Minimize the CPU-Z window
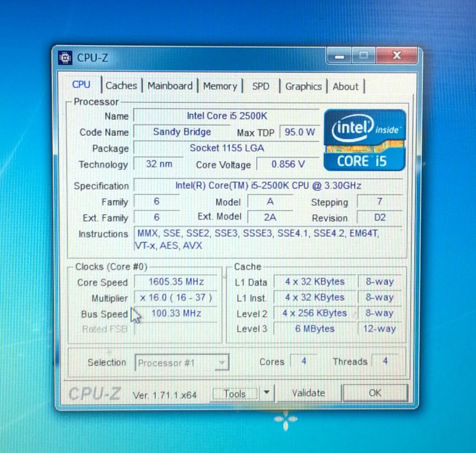This screenshot has height=453, width=476. (339, 56)
